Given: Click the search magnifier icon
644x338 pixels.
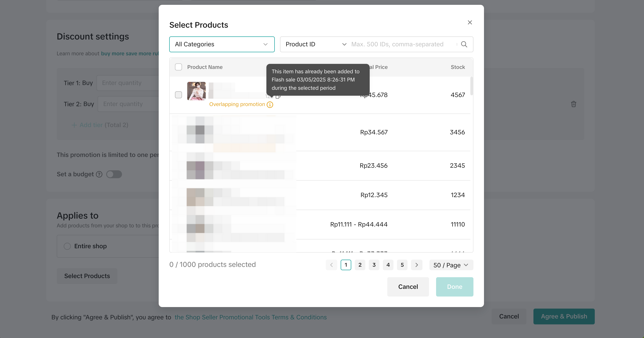Looking at the screenshot, I should pyautogui.click(x=464, y=44).
